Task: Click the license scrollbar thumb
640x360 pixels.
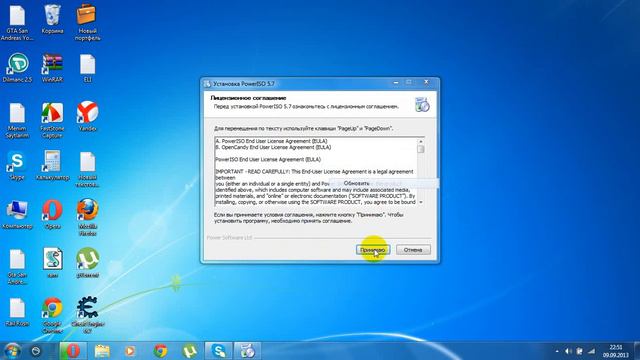Action: pyautogui.click(x=421, y=149)
